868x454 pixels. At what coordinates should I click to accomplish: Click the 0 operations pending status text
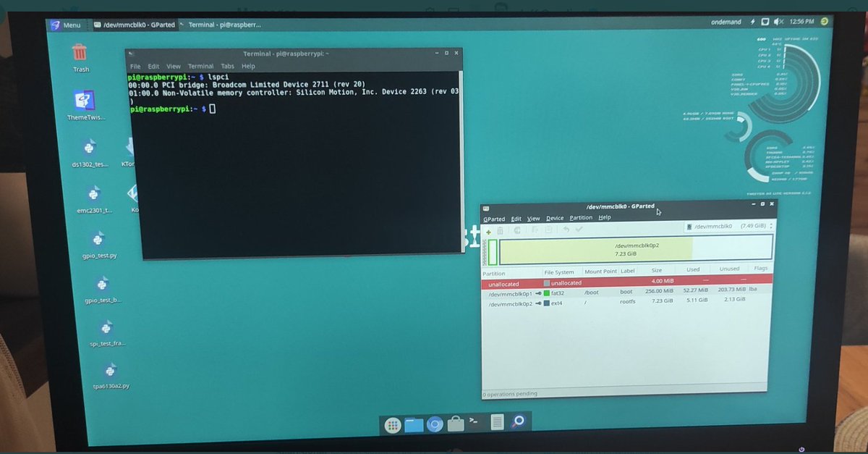coord(510,394)
